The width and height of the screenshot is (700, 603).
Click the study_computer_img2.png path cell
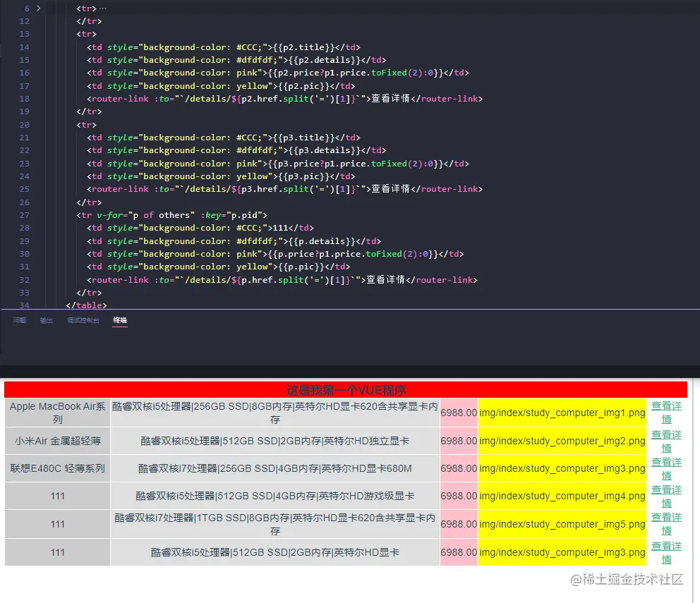point(562,441)
